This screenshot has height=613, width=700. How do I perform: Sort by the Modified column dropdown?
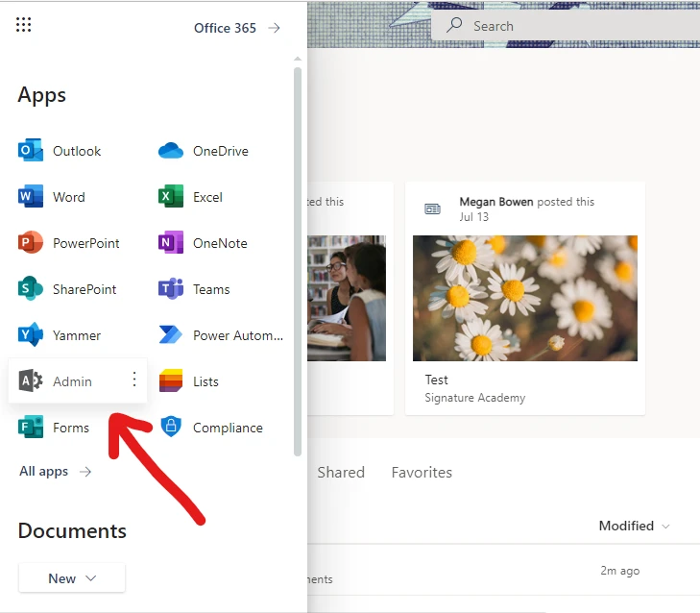(634, 526)
